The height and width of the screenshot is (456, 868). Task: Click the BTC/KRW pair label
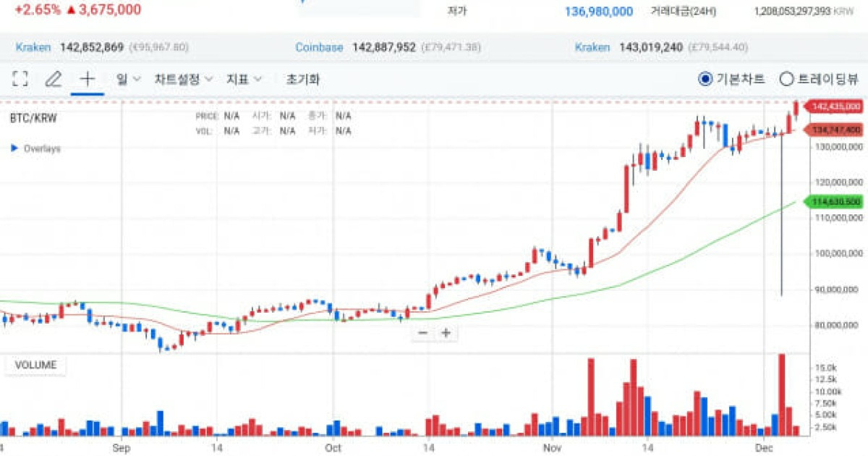point(33,117)
